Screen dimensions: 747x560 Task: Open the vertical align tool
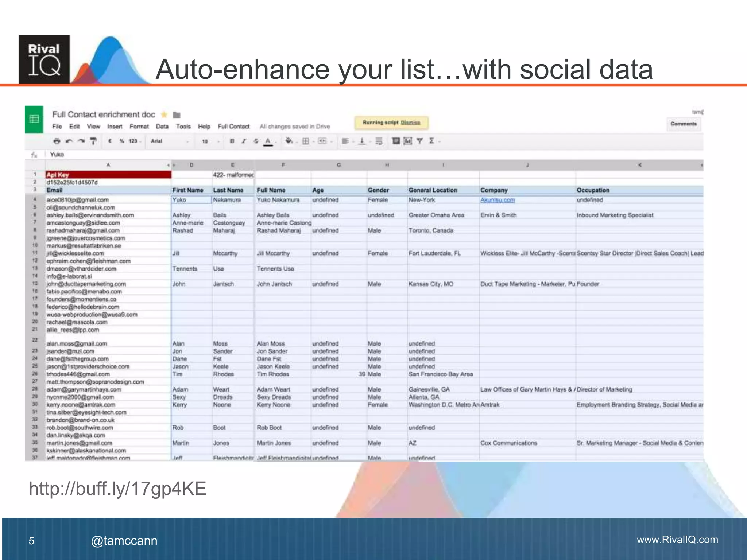pyautogui.click(x=362, y=141)
